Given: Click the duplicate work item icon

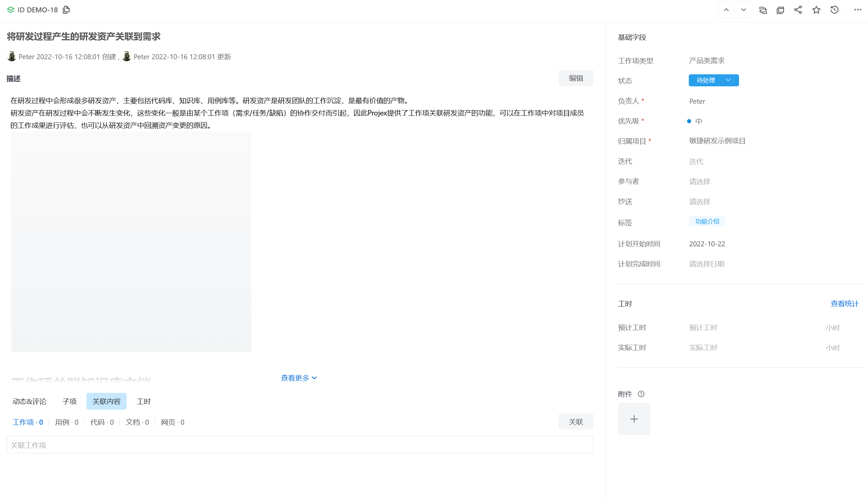Looking at the screenshot, I should [780, 10].
